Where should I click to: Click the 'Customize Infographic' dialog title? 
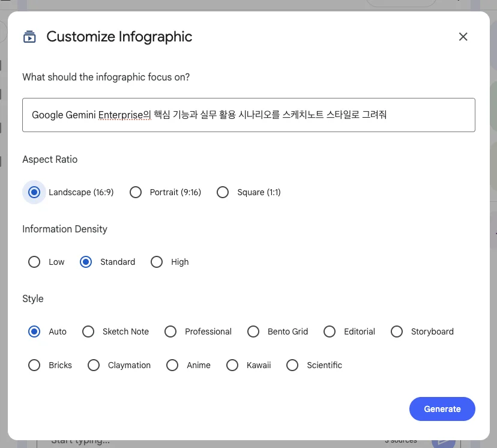pos(119,37)
